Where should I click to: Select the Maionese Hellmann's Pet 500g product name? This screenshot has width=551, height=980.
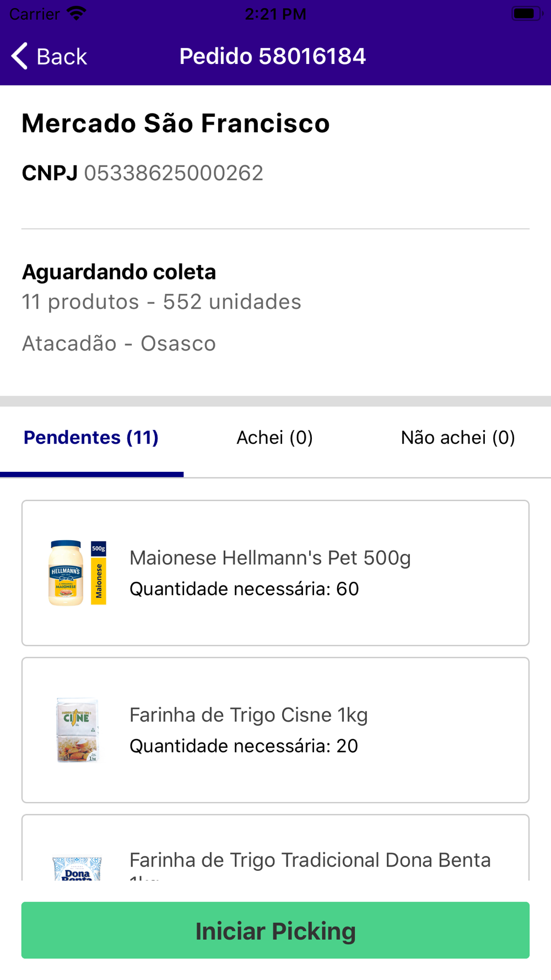[x=270, y=558]
